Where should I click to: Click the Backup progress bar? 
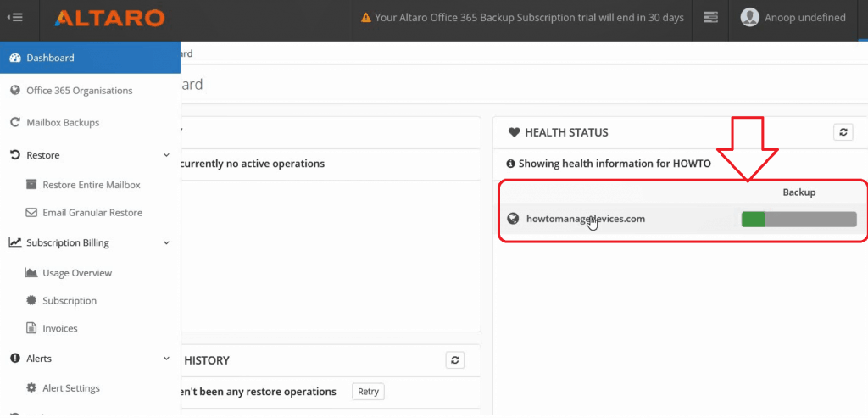coord(798,220)
